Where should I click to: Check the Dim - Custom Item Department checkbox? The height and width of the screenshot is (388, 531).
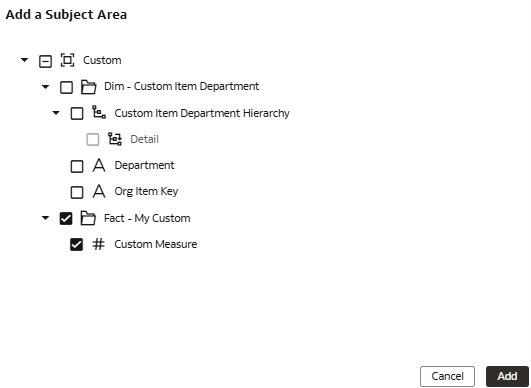pyautogui.click(x=66, y=87)
